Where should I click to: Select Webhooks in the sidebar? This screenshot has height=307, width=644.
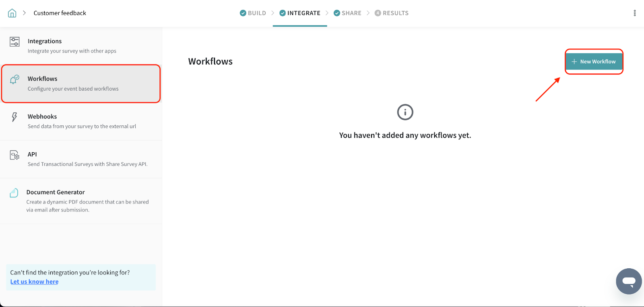(x=80, y=121)
